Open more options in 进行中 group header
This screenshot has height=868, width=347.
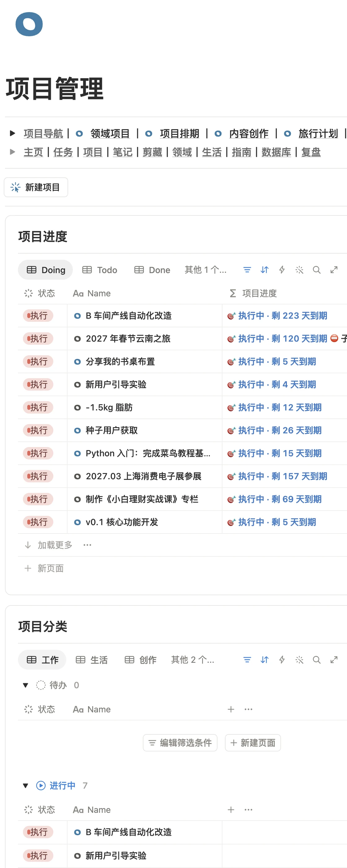pos(248,810)
